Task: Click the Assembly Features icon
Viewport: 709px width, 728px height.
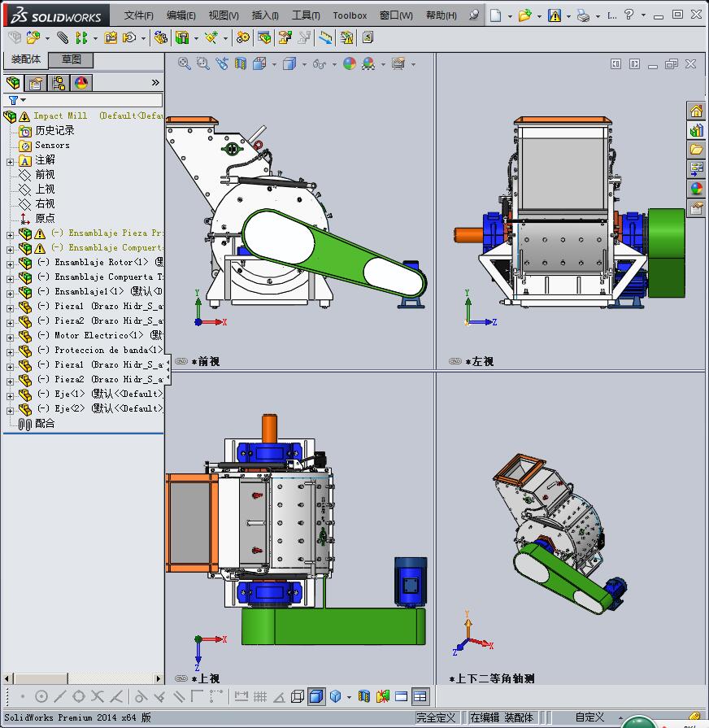Action: tap(182, 37)
